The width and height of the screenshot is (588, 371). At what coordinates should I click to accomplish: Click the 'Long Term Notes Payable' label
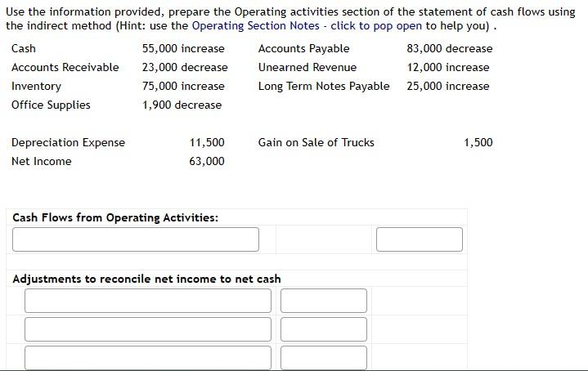click(x=324, y=86)
